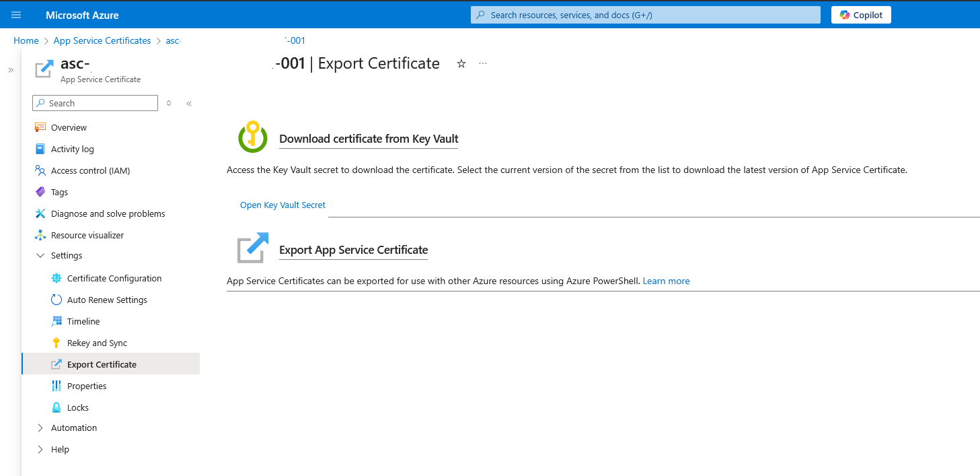Click the Learn more link
Viewport: 980px width, 476px height.
click(x=666, y=281)
